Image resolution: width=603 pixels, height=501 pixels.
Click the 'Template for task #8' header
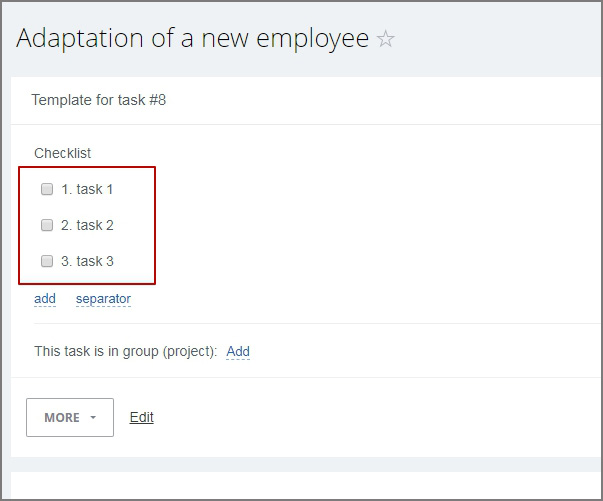[x=98, y=100]
